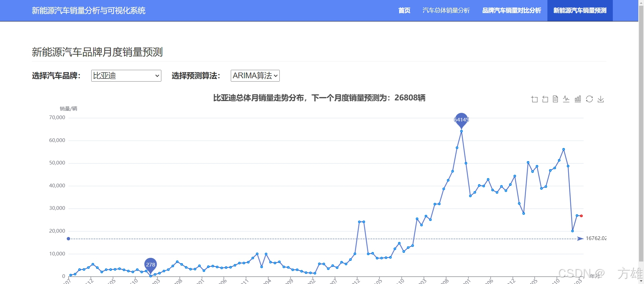Click the y-axis label 40,000
The width and height of the screenshot is (644, 284).
coord(57,186)
